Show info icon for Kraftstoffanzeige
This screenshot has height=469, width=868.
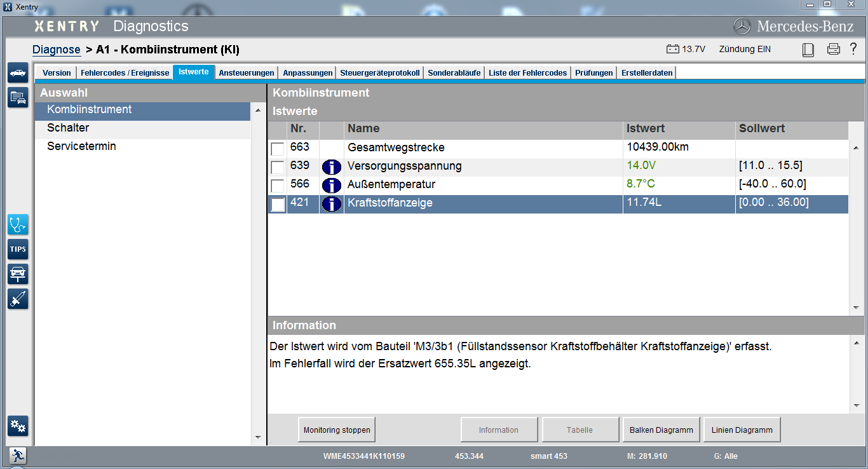click(x=332, y=204)
